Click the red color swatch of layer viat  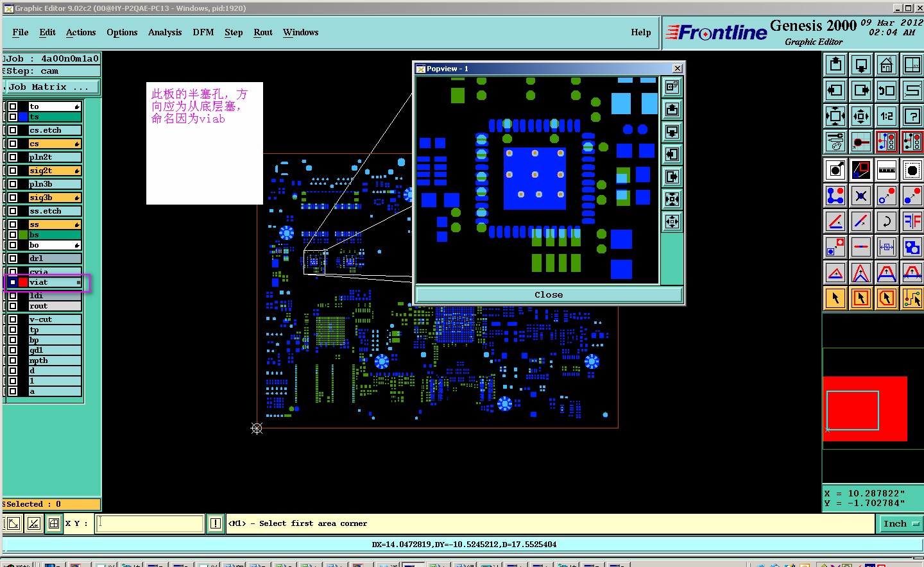pos(23,282)
